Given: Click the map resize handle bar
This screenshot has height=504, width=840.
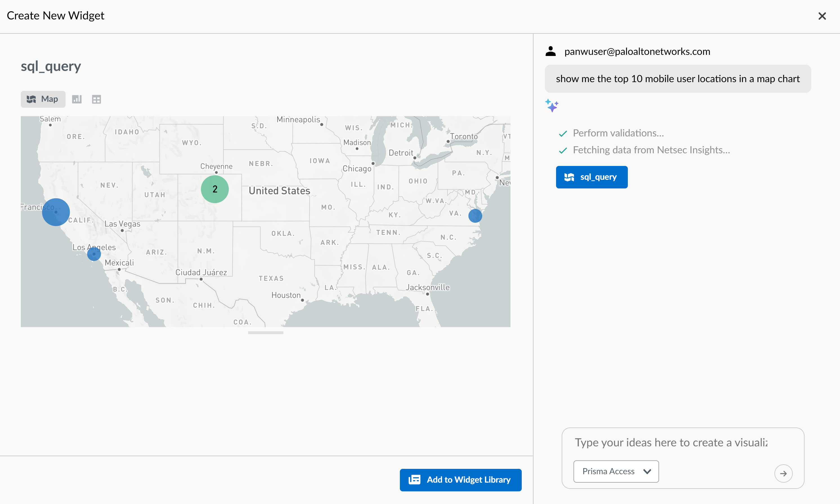Looking at the screenshot, I should 265,333.
